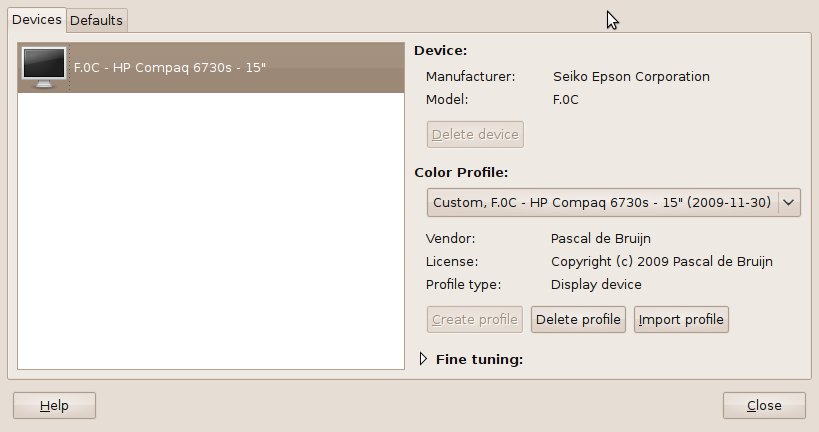Select the F.0C - HP Compaq 6730s entry

click(x=211, y=68)
